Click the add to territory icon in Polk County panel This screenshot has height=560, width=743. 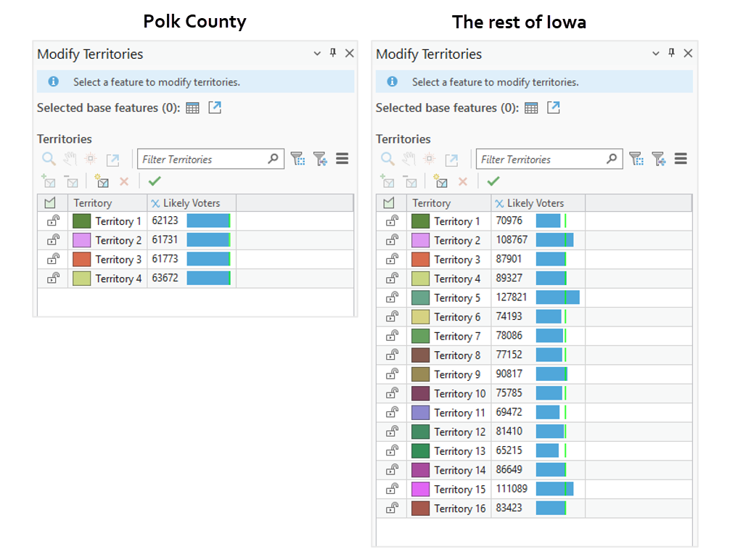[49, 181]
